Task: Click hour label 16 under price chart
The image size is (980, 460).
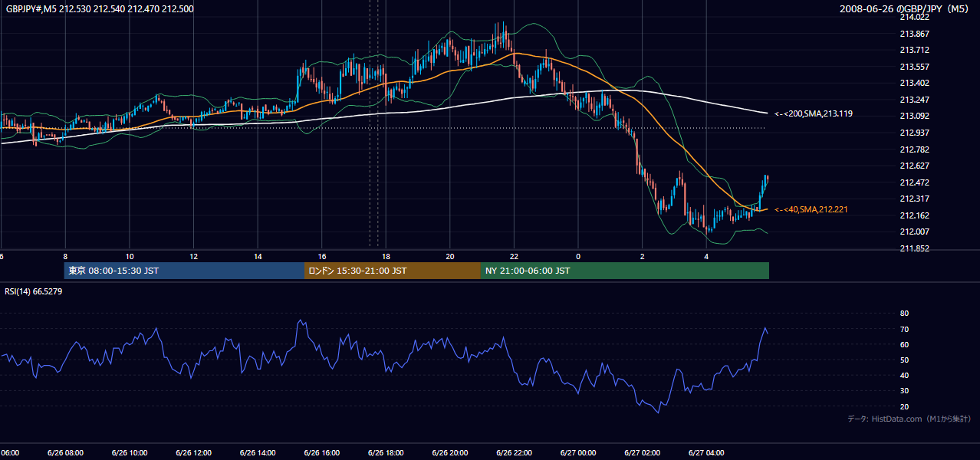Action: click(x=322, y=256)
